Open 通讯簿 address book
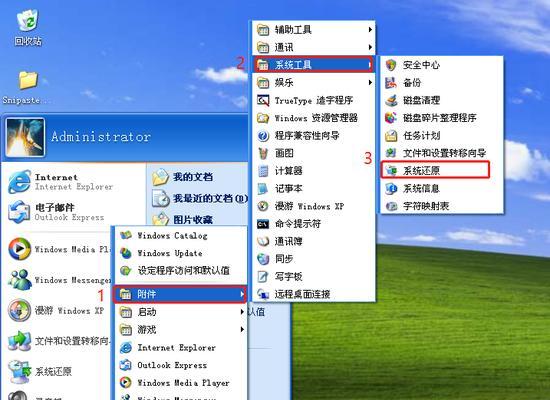The width and height of the screenshot is (550, 400). click(x=314, y=241)
